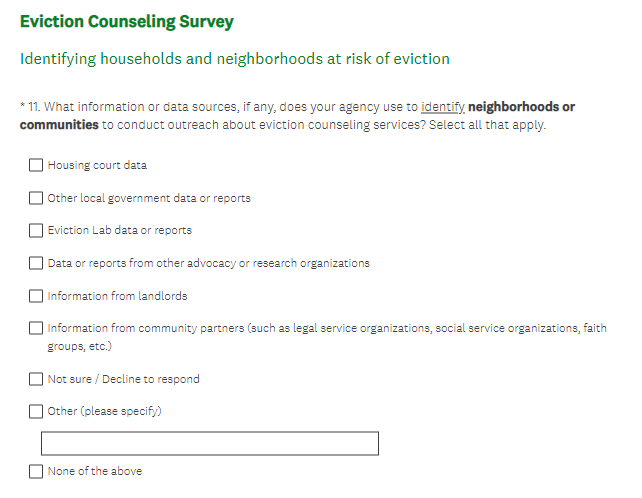Screen dimensions: 642x498
Task: Click the "Other (please specify)" label text
Action: point(104,411)
